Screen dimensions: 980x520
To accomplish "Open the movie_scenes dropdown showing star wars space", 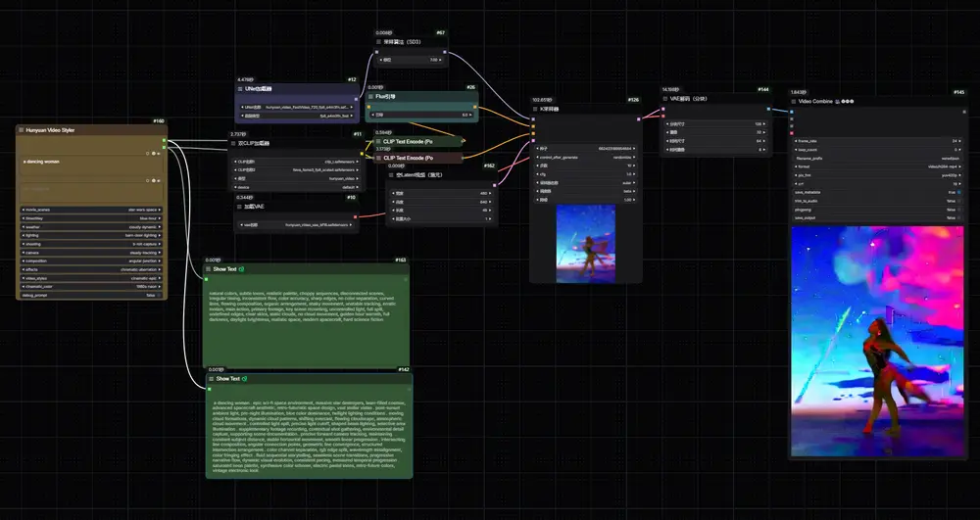I will tap(91, 210).
